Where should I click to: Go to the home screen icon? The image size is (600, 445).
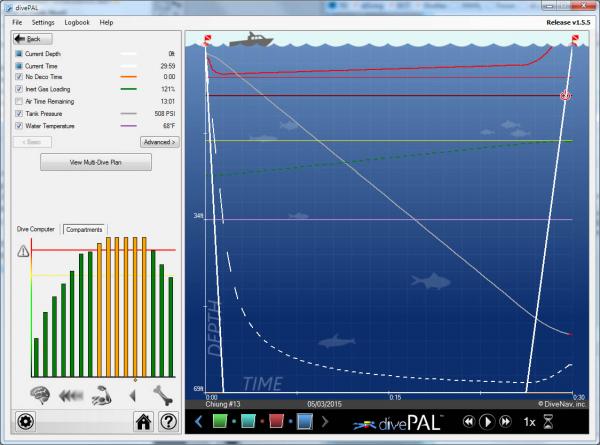coord(144,422)
